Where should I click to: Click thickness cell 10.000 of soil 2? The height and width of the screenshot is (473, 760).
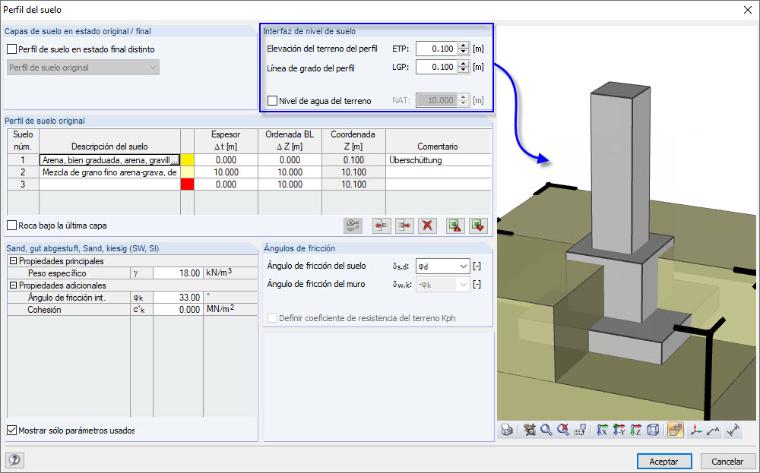(x=226, y=172)
